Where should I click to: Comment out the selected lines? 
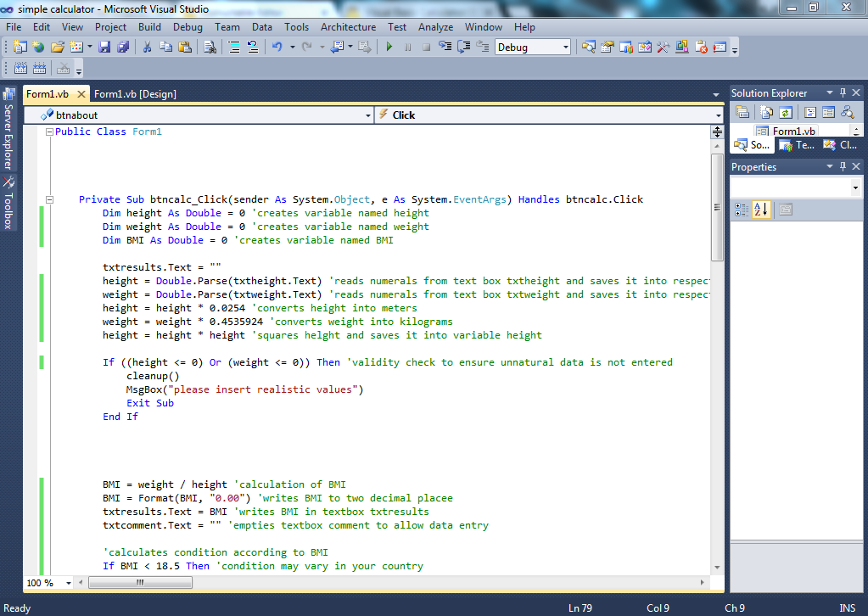[x=235, y=48]
